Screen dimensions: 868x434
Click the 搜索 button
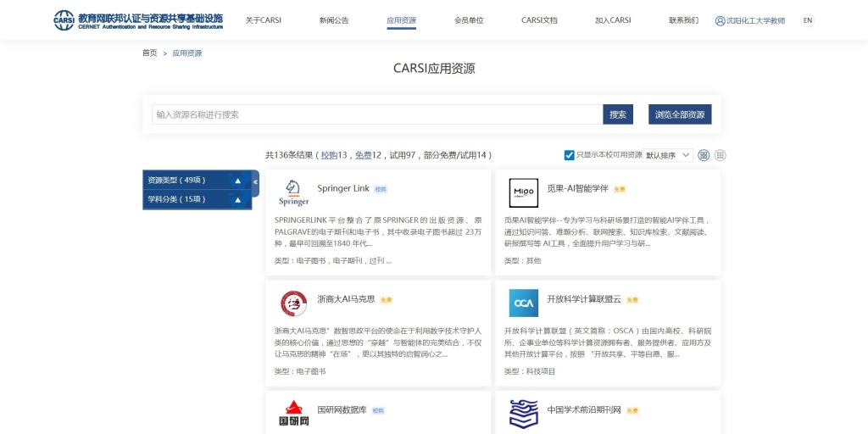[618, 114]
